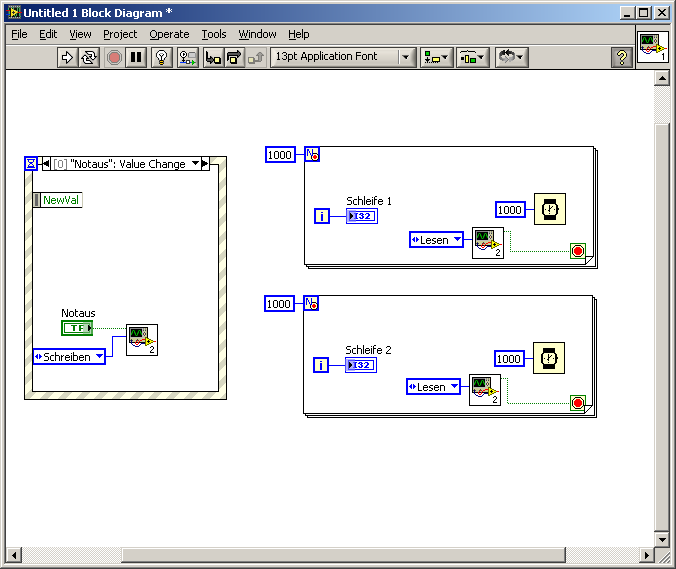Screen dimensions: 676x569
Task: Minimize the Block Diagram window
Action: pyautogui.click(x=627, y=13)
